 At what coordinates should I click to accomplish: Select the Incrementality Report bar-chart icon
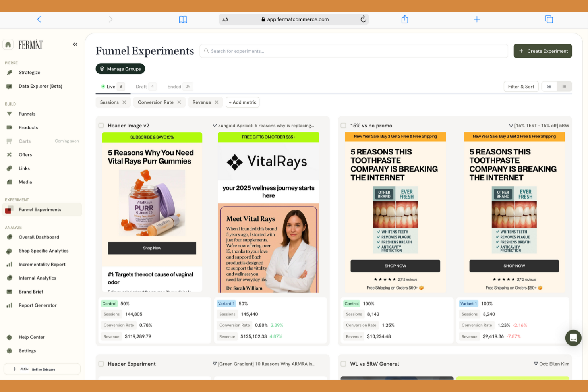pyautogui.click(x=10, y=264)
